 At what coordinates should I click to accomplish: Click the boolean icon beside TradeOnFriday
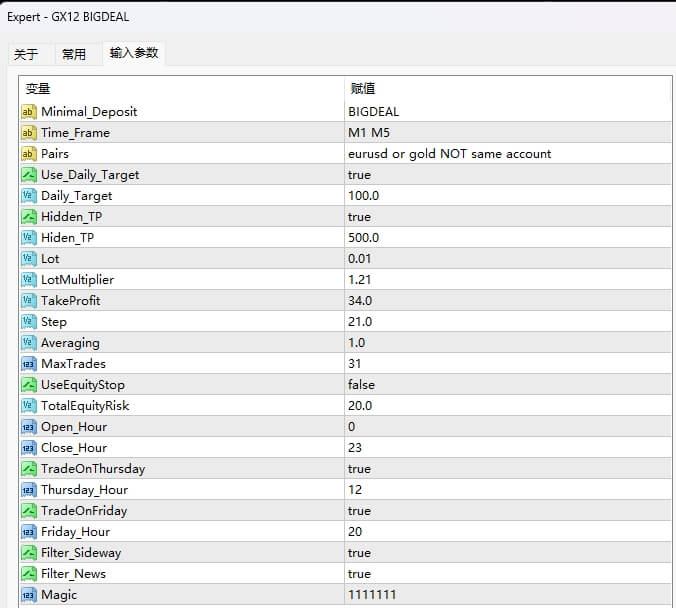point(28,511)
